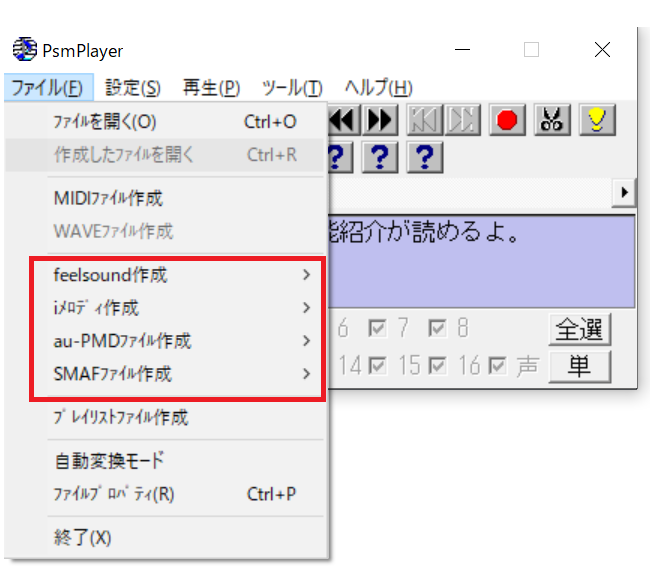Click the right scroll arrow of the bar
Screen dimensions: 650x588
[624, 192]
